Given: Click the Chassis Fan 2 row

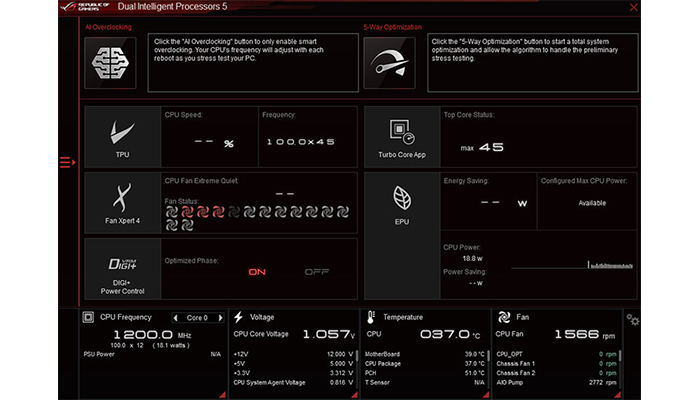Looking at the screenshot, I should click(557, 373).
